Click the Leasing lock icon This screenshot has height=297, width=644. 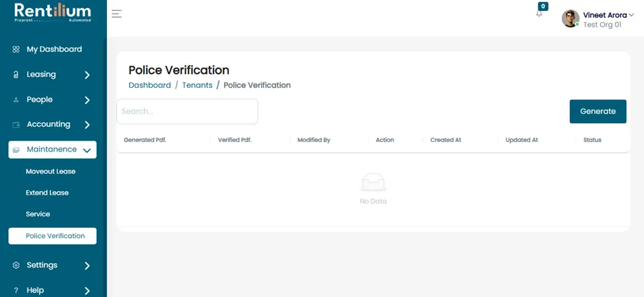(x=16, y=75)
